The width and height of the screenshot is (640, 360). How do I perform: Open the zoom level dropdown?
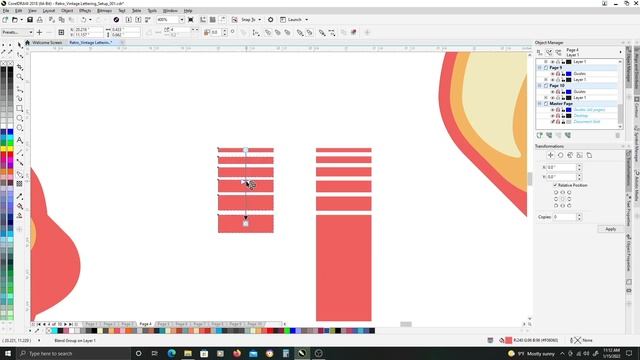[182, 20]
